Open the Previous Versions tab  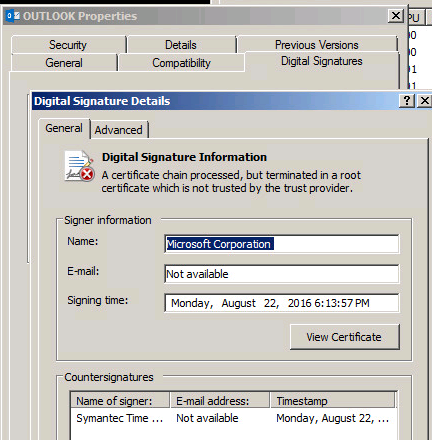tap(317, 45)
